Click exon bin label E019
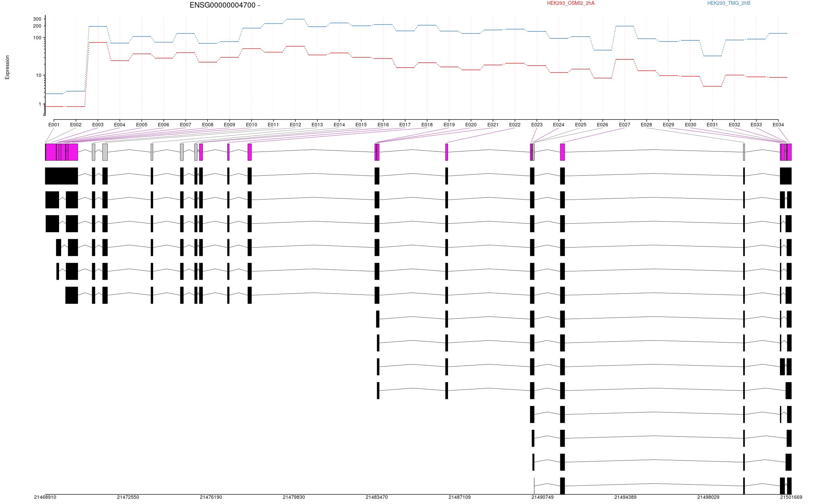The height and width of the screenshot is (504, 829). [449, 125]
